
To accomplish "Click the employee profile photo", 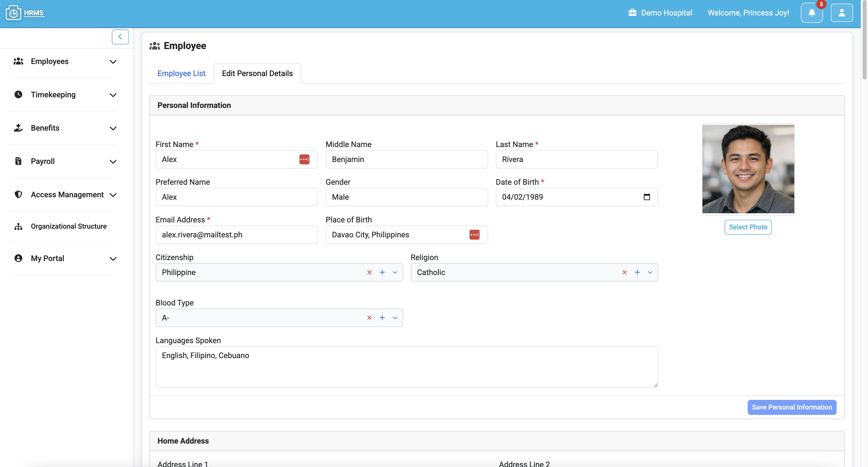I will coord(748,169).
